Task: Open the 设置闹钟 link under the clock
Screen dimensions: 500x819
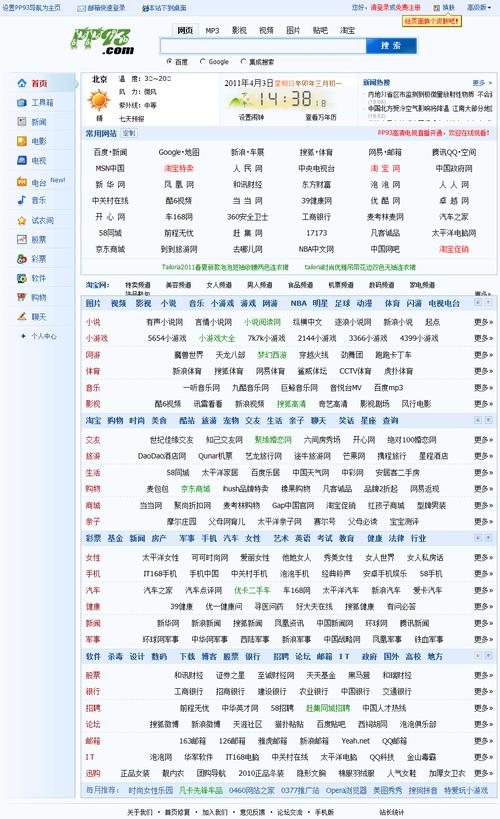Action: pyautogui.click(x=251, y=117)
